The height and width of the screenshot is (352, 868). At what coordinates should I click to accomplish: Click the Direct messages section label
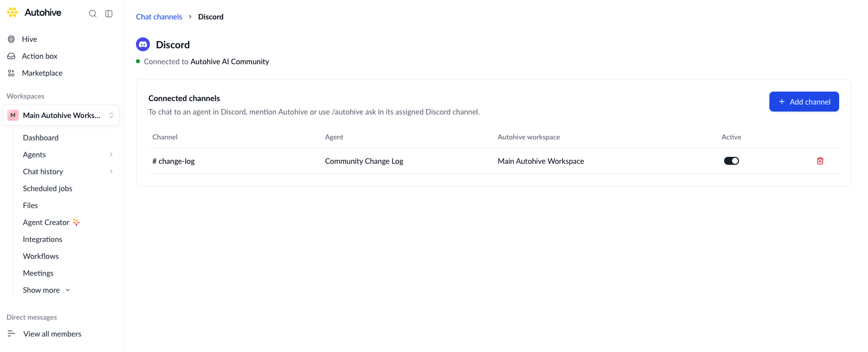tap(32, 317)
